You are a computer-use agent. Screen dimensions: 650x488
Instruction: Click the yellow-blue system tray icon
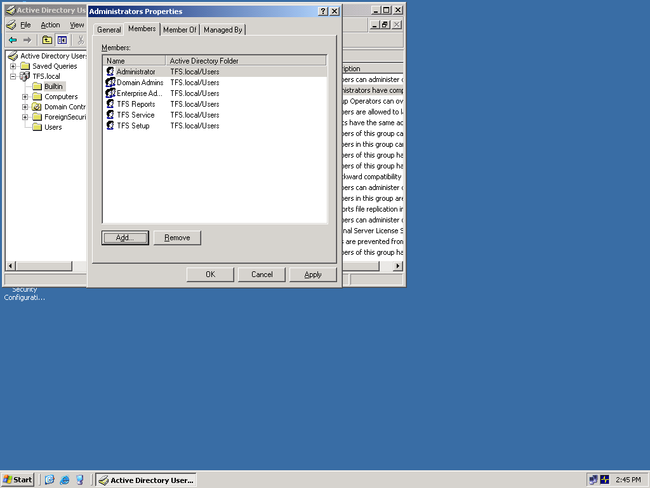point(605,480)
